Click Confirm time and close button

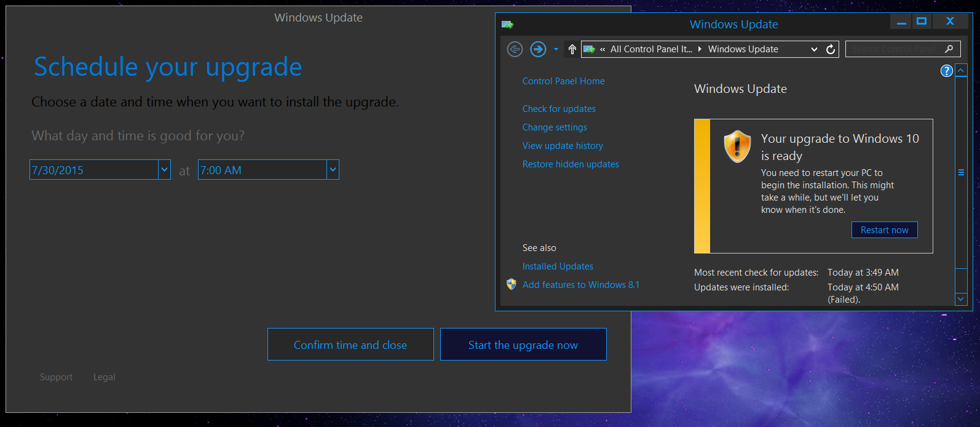coord(350,345)
